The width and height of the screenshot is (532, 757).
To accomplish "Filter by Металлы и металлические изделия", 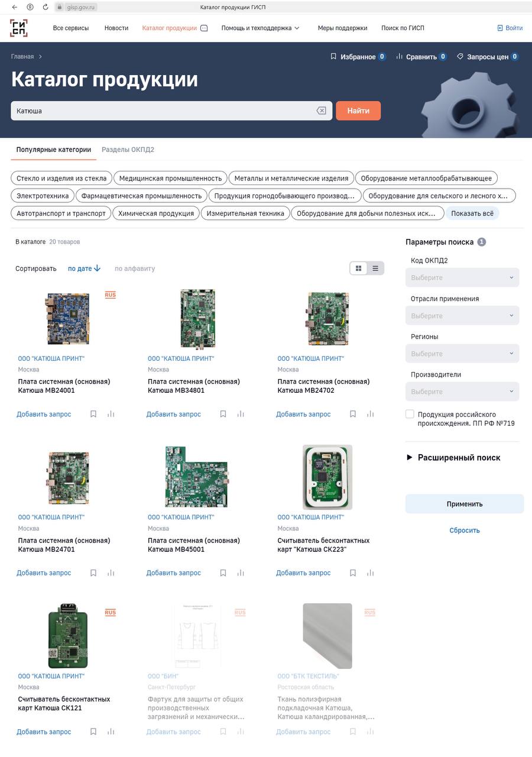I will (x=291, y=178).
